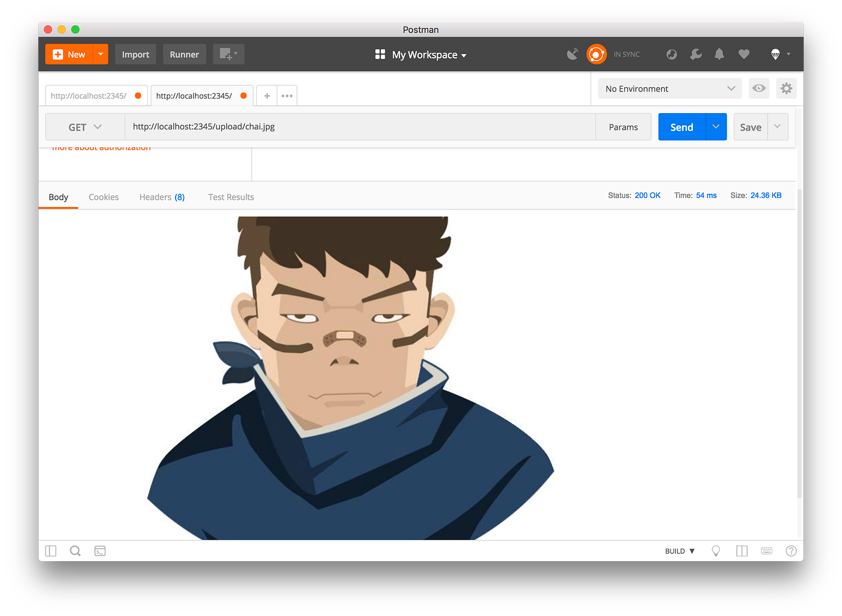Screen dimensions: 842x616
Task: Click the search (Find) icon in status bar
Action: point(75,550)
